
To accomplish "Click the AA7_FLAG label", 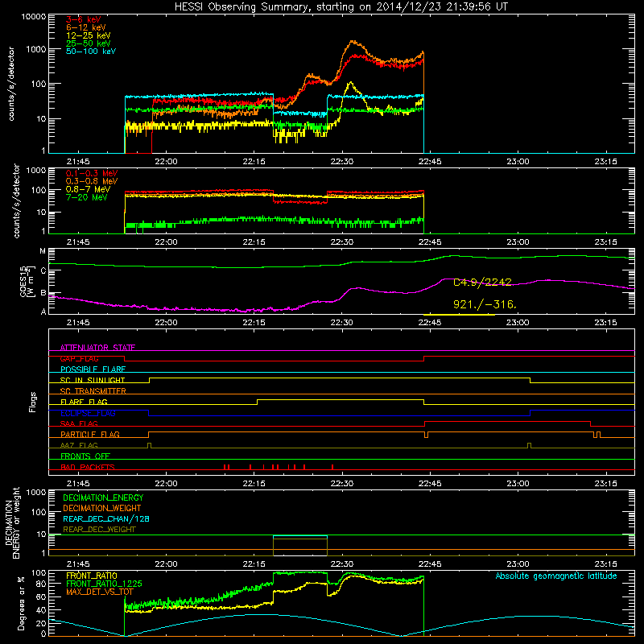I will click(79, 445).
